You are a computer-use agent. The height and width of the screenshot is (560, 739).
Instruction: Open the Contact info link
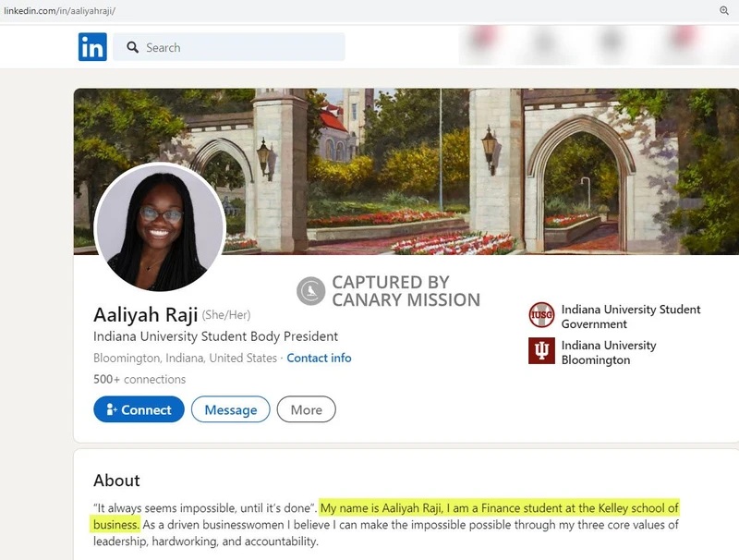tap(319, 358)
